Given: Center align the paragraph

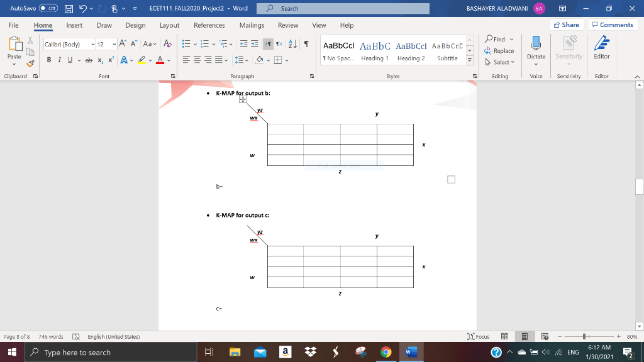Looking at the screenshot, I should pyautogui.click(x=197, y=60).
